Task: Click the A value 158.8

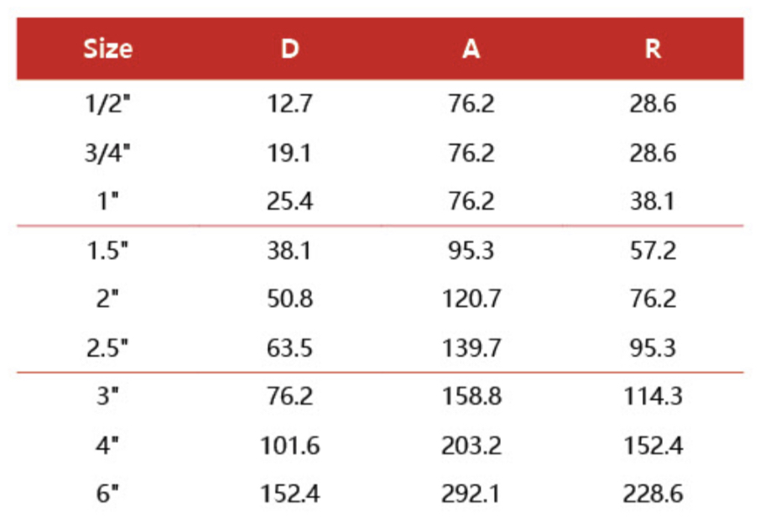Action: pos(471,396)
